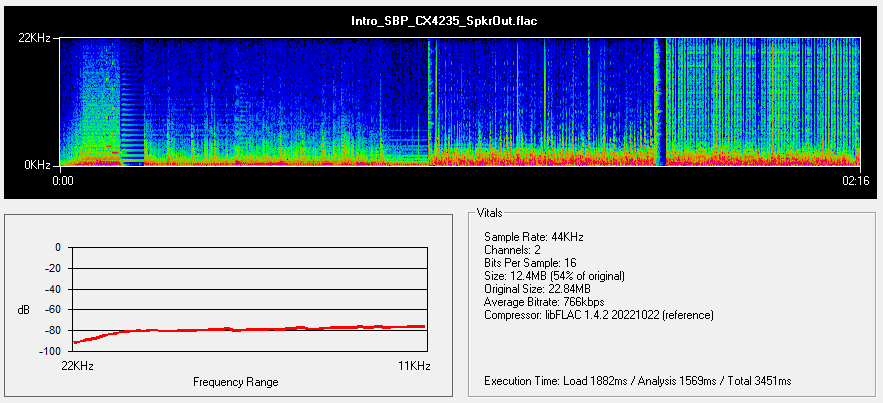Click the Execution Time status text
This screenshot has height=403, width=883.
pos(637,381)
